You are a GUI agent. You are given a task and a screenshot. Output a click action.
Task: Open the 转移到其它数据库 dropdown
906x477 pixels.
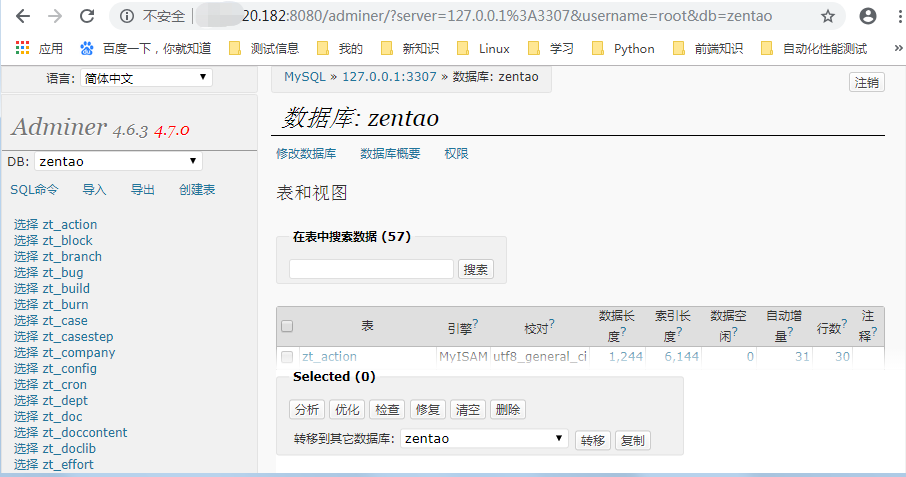click(x=484, y=438)
